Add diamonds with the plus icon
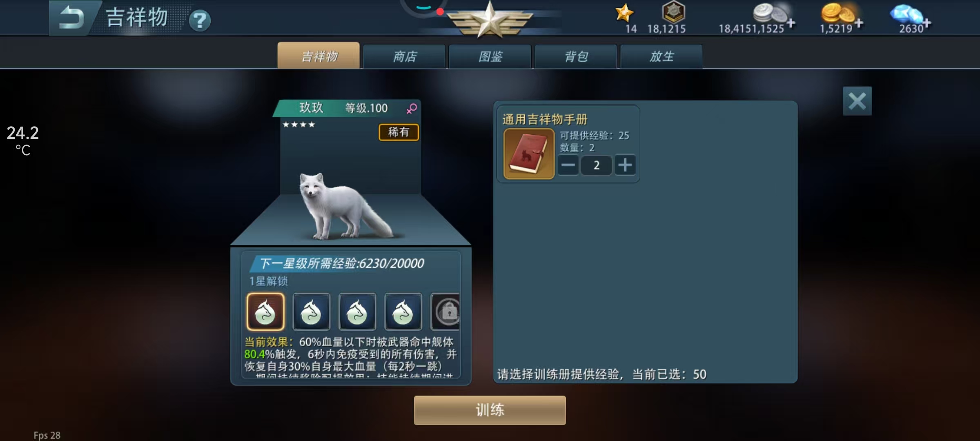 click(x=927, y=23)
